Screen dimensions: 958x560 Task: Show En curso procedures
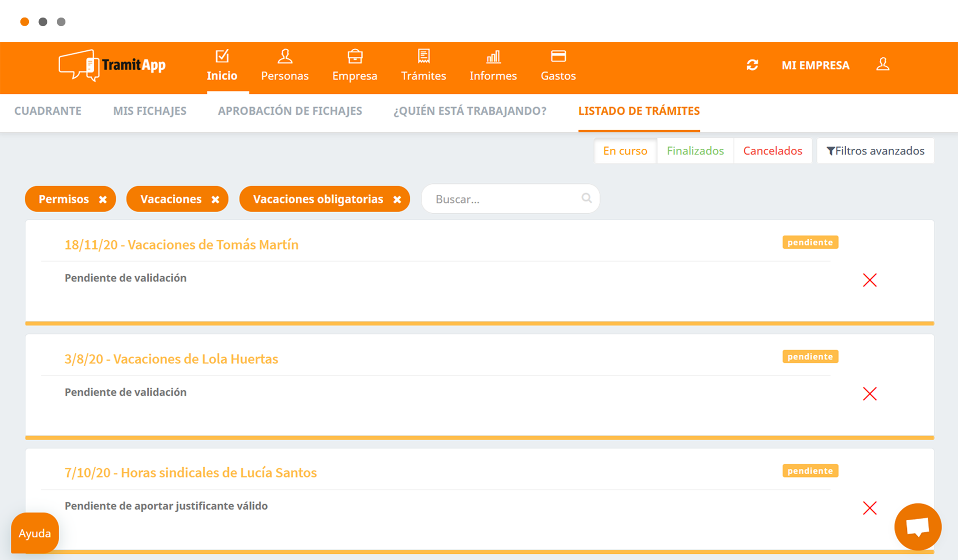625,151
